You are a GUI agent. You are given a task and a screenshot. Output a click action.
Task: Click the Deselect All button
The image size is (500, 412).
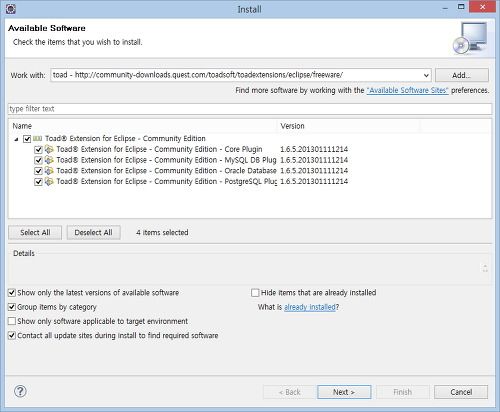pos(93,233)
